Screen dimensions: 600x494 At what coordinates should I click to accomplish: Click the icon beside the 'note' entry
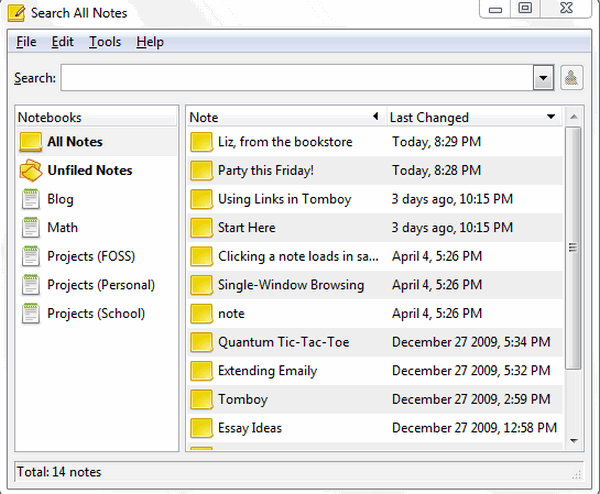[x=201, y=313]
